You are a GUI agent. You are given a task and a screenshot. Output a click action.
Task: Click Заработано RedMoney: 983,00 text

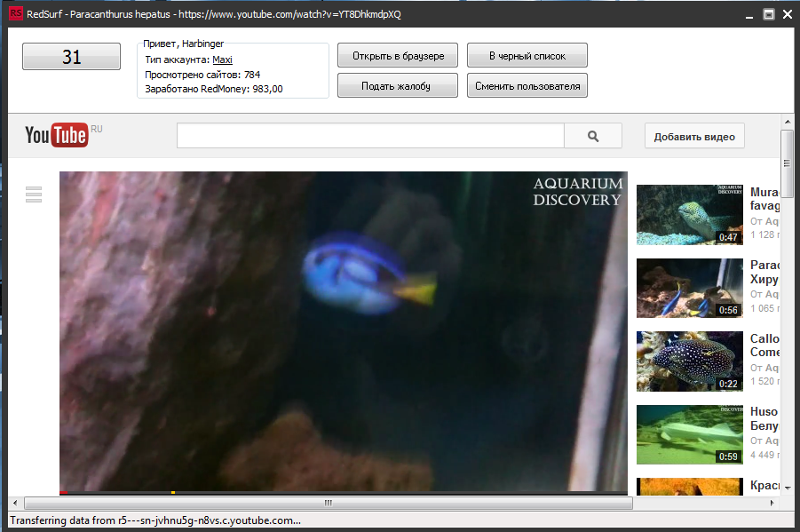214,89
